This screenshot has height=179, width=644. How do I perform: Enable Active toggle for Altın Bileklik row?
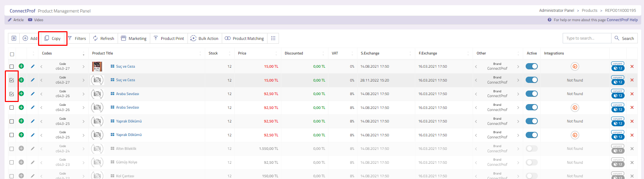532,148
